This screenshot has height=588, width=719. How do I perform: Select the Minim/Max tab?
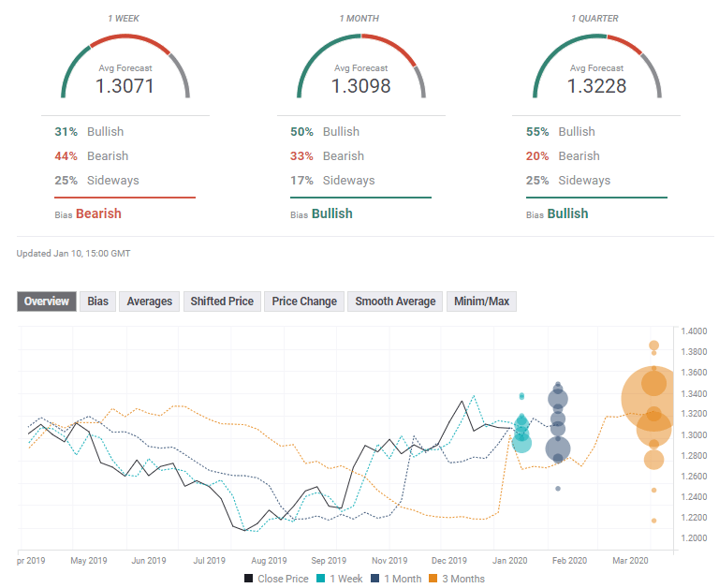coord(481,301)
